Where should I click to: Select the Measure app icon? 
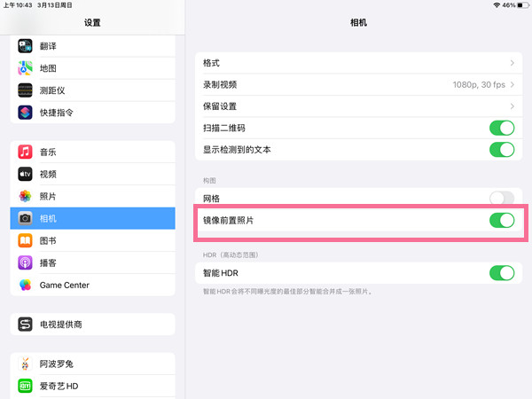point(26,90)
